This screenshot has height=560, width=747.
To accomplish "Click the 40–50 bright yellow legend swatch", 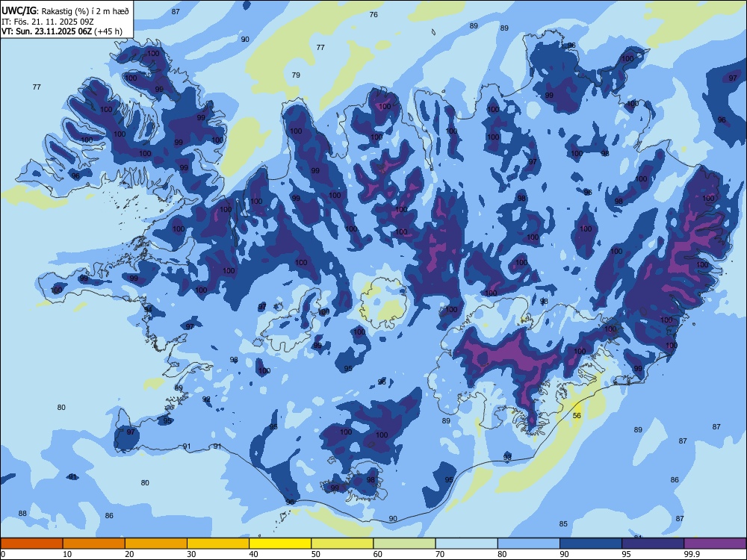I will click(280, 544).
